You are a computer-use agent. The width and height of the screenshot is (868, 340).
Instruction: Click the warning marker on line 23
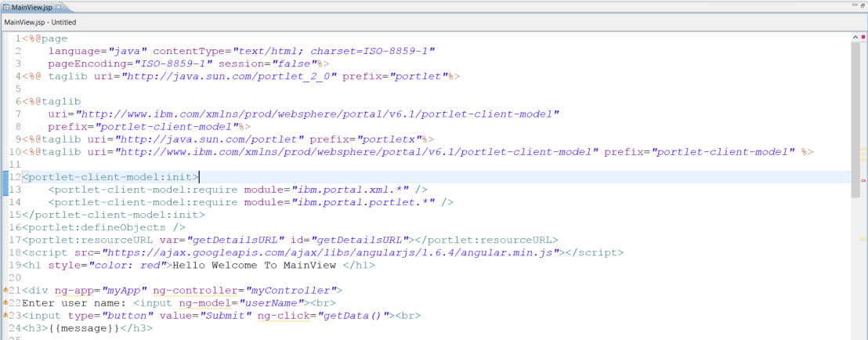point(6,316)
